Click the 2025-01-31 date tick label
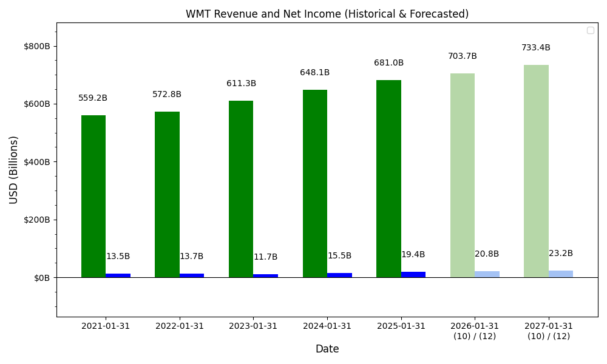 point(401,326)
